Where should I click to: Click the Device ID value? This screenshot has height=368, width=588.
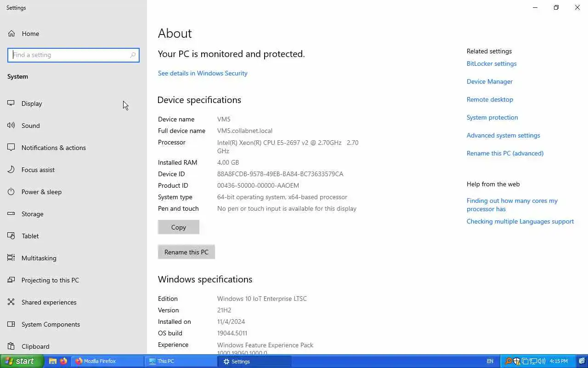(280, 174)
